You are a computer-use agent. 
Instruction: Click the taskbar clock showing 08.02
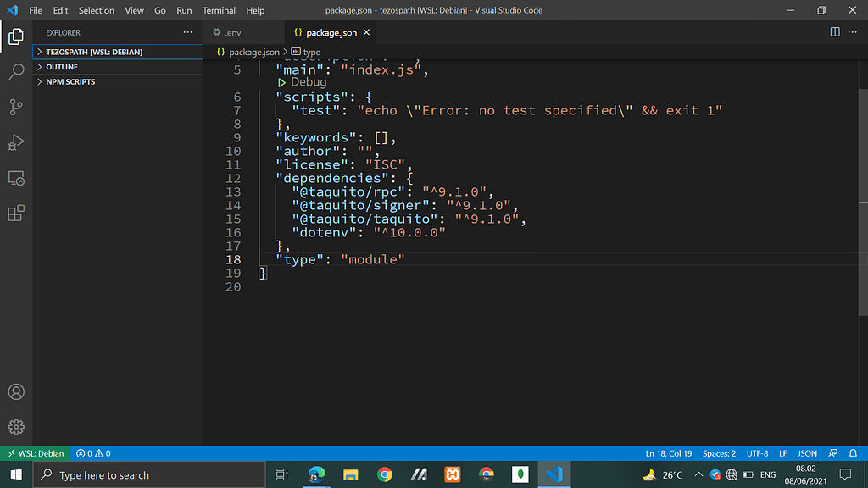coord(805,474)
